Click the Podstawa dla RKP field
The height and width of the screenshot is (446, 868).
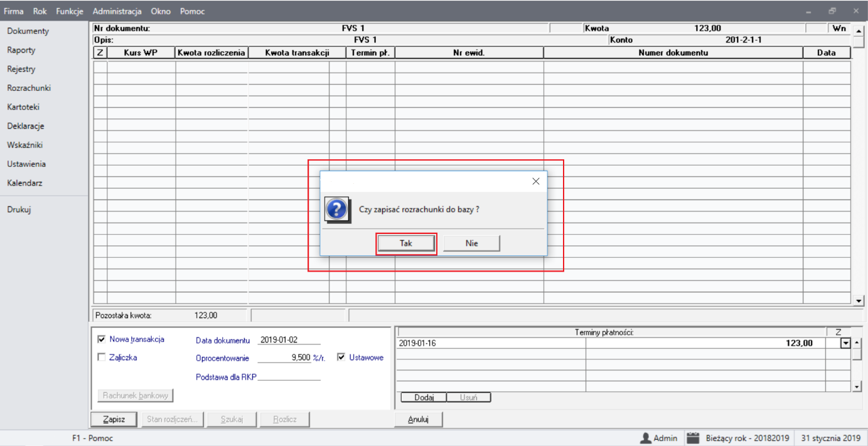[289, 376]
